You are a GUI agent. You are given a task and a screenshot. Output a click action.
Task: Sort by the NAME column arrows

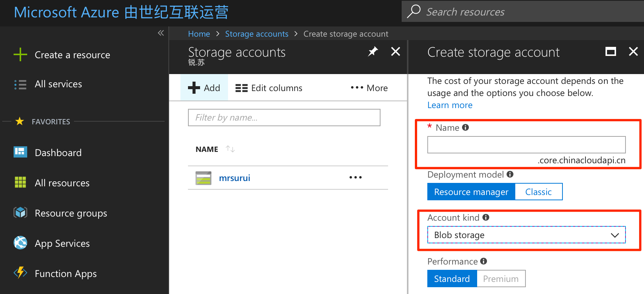[x=230, y=149]
